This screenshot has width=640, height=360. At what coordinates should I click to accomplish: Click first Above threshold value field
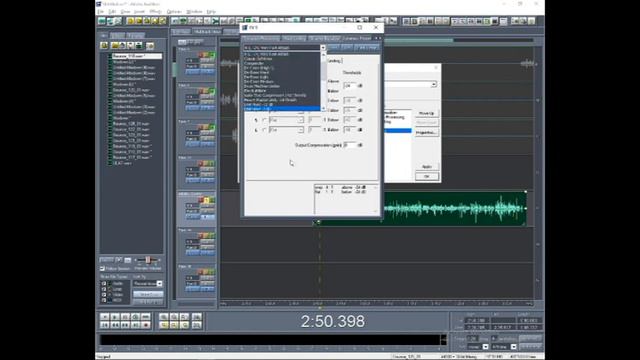[x=349, y=86]
